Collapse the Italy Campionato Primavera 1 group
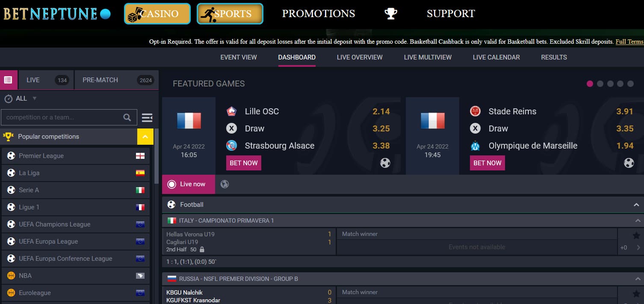644x304 pixels. (638, 221)
